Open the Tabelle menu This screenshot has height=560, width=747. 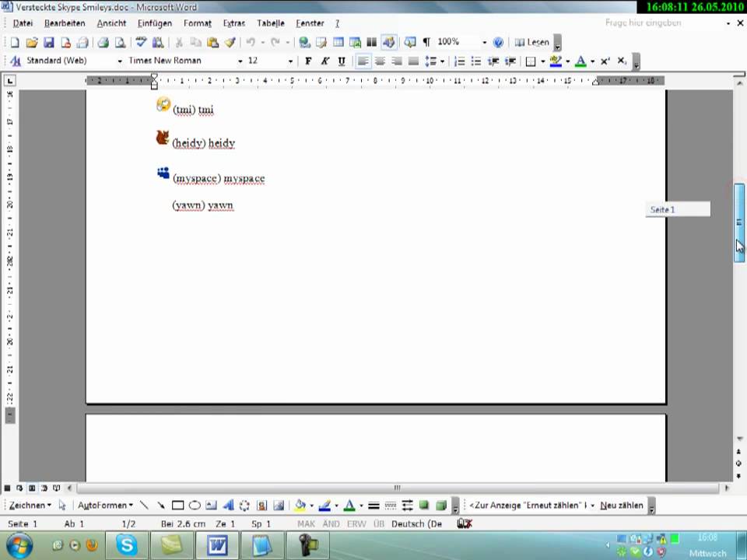270,23
